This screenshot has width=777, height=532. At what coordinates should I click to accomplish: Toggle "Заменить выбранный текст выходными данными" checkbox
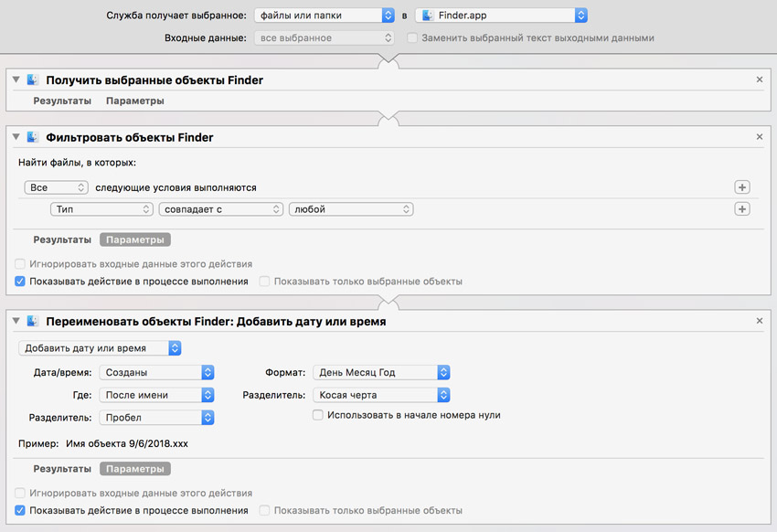(x=411, y=37)
